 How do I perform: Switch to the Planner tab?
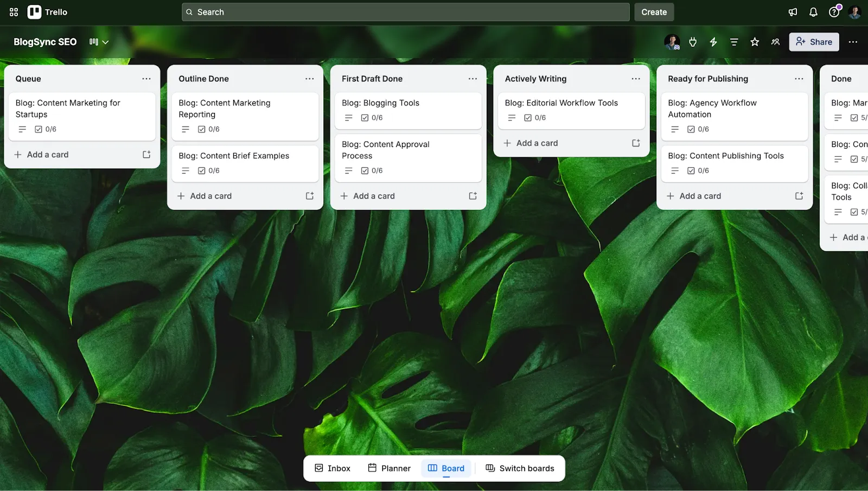click(x=389, y=468)
